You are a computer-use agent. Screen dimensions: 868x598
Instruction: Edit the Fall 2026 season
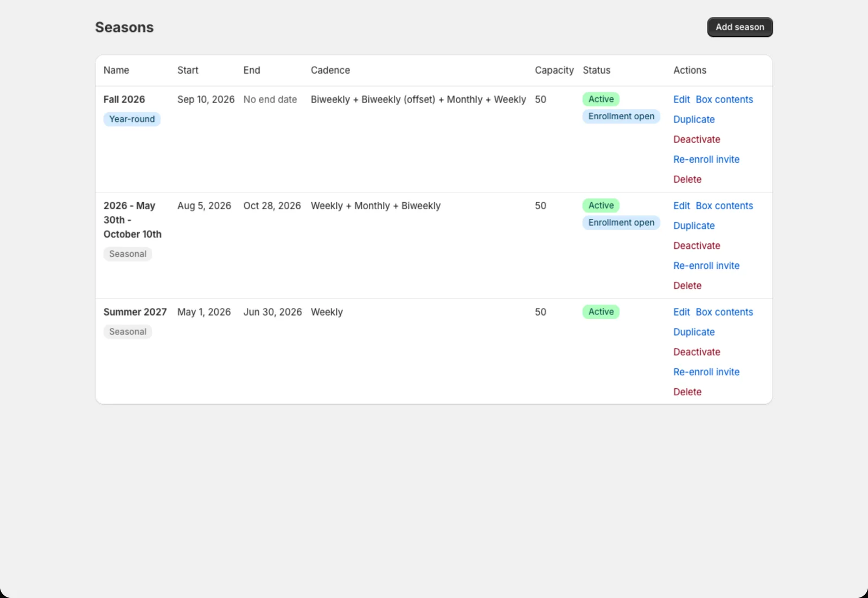(x=681, y=99)
